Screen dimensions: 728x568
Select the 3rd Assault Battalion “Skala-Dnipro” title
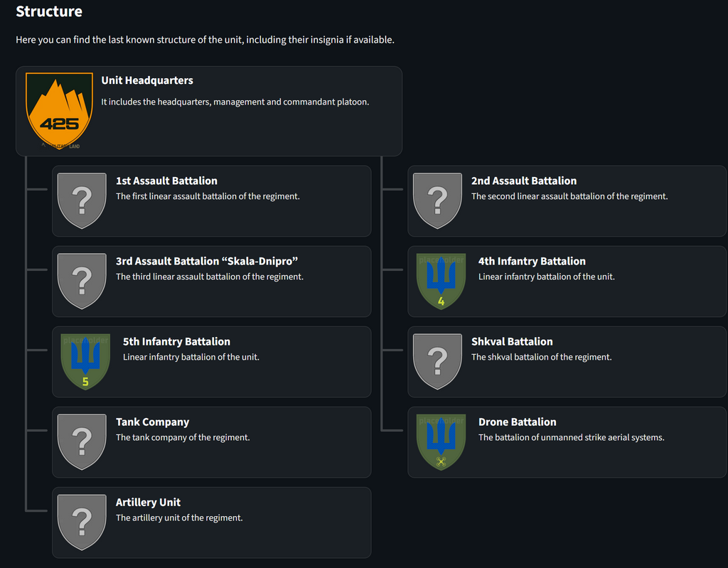[207, 261]
